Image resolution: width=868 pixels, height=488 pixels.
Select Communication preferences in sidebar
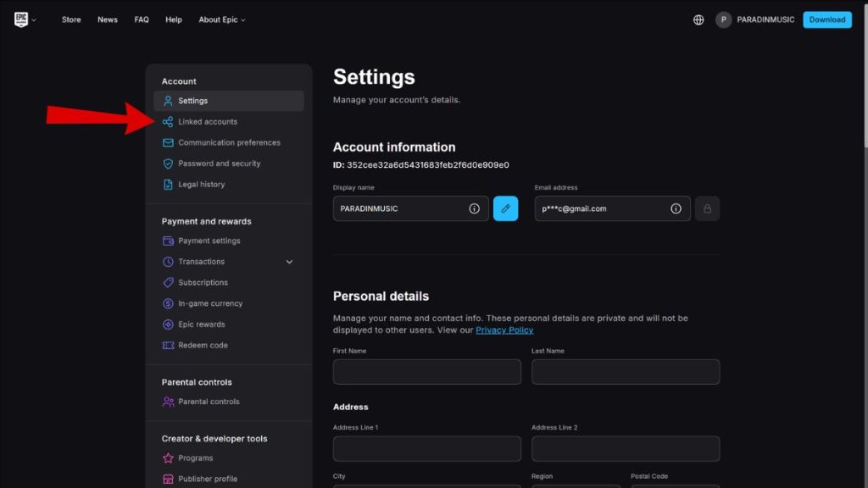pos(229,142)
